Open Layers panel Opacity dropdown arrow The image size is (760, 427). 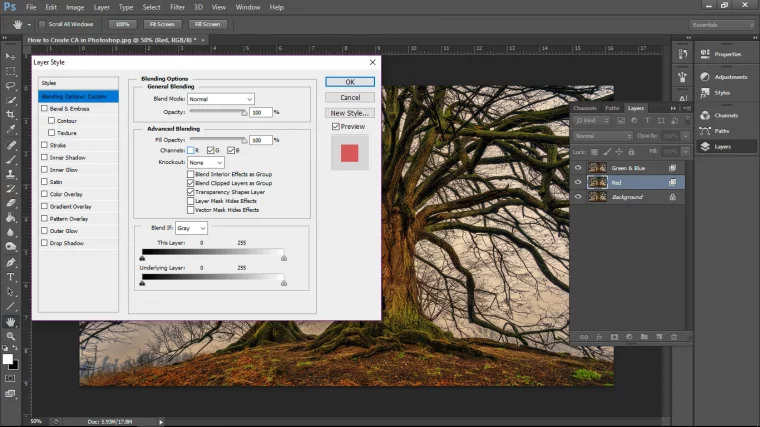(685, 136)
